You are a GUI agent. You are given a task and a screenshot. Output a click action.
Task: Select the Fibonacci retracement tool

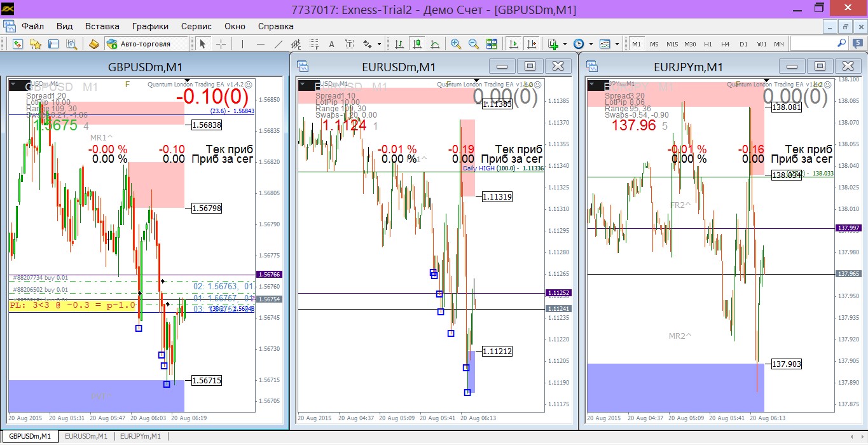point(313,44)
